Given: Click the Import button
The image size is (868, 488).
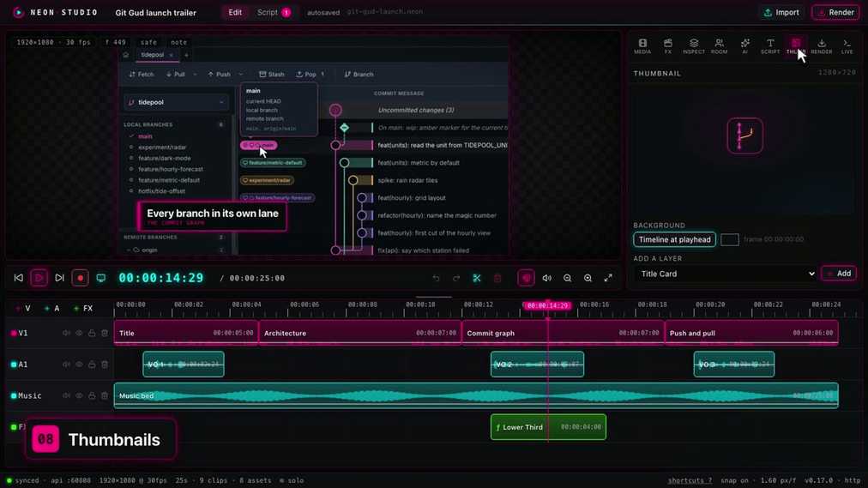Looking at the screenshot, I should tap(781, 12).
